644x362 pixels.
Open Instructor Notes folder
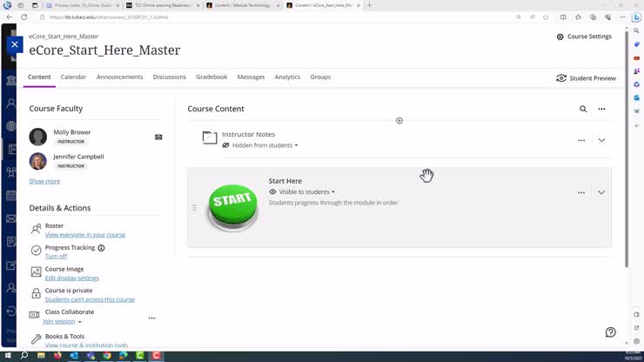tap(249, 134)
